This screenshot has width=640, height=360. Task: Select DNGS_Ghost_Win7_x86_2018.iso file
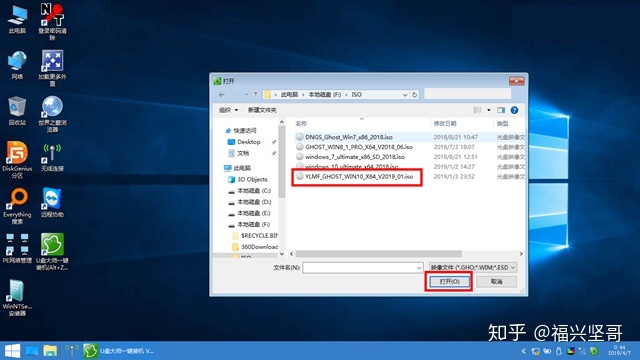pos(349,137)
